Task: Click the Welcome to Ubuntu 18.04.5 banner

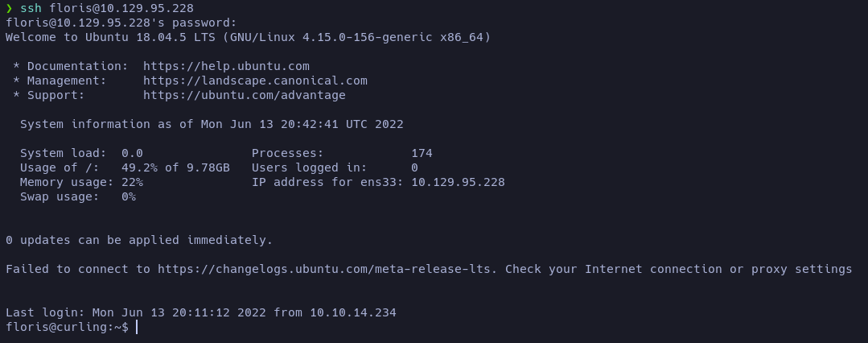Action: coord(248,37)
